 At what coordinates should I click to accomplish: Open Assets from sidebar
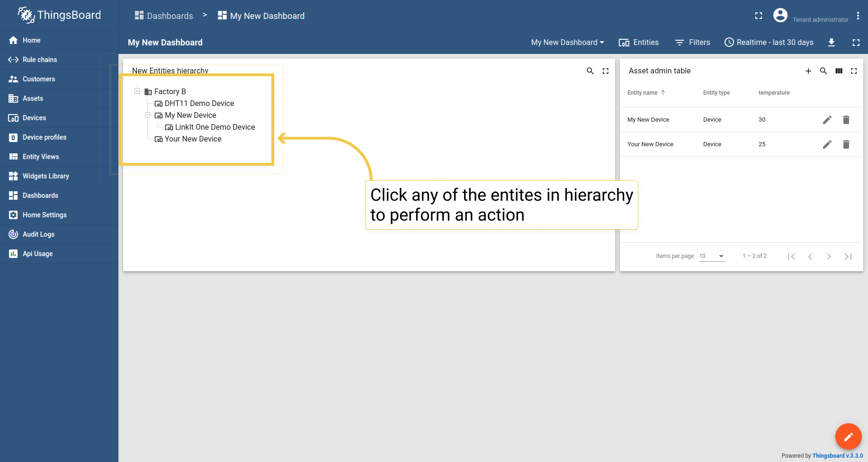[59, 98]
